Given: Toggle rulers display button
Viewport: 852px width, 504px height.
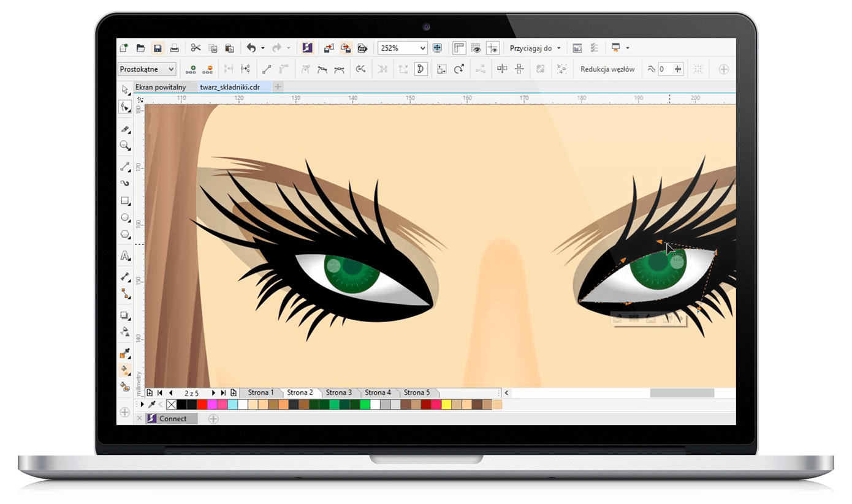Looking at the screenshot, I should click(458, 48).
